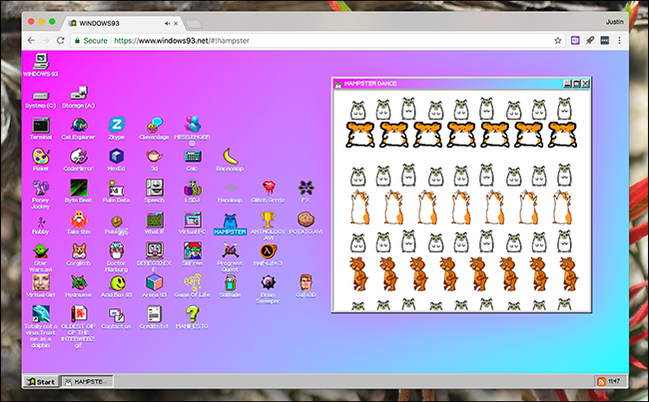Mute the WINDOWS93 tab audio icon

coord(167,24)
